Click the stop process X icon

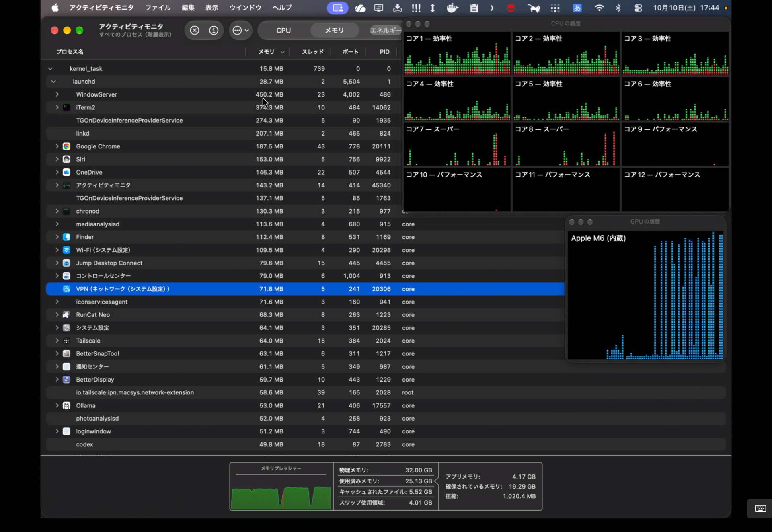195,30
